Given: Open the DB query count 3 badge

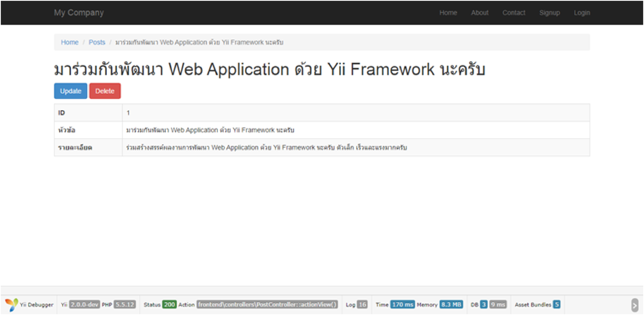Looking at the screenshot, I should pyautogui.click(x=484, y=305).
